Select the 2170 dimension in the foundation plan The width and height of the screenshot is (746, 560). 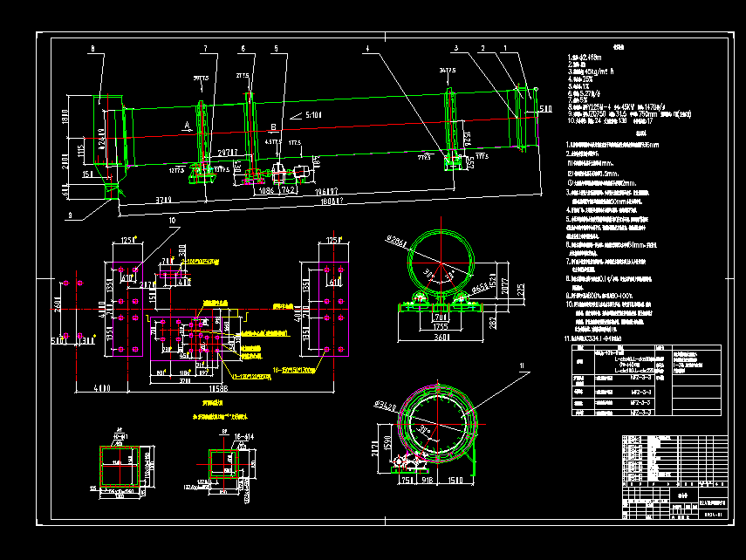(x=147, y=284)
